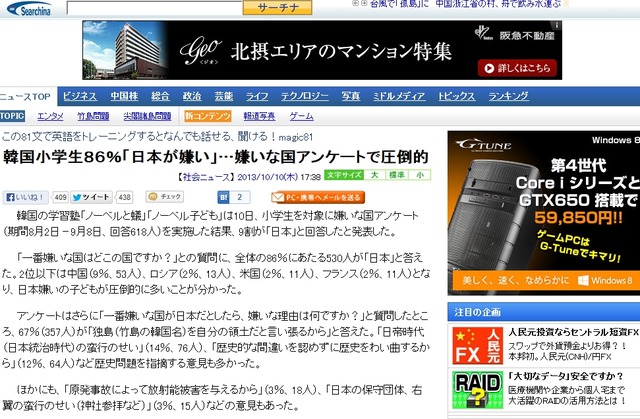Click the 注目の企画 section header
This screenshot has height=419, width=640.
[x=544, y=312]
